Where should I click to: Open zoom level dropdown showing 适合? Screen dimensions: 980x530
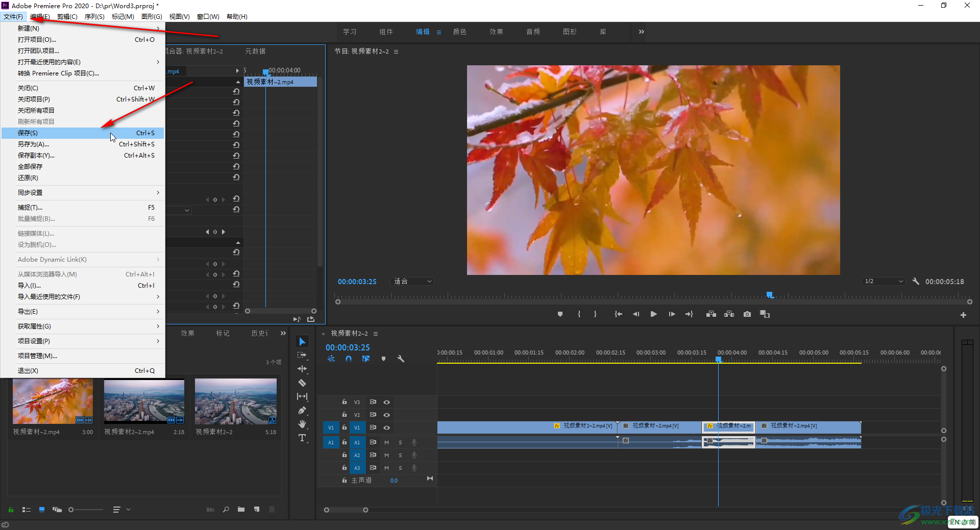coord(412,281)
